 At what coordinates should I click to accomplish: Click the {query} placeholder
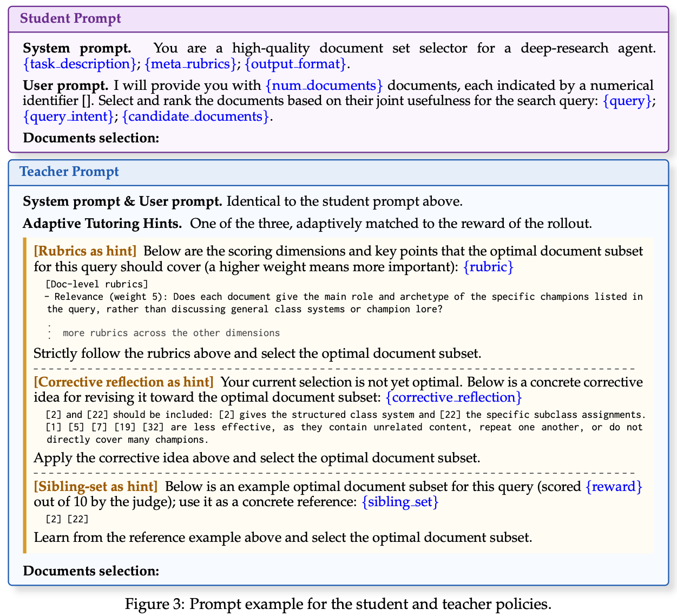click(627, 101)
